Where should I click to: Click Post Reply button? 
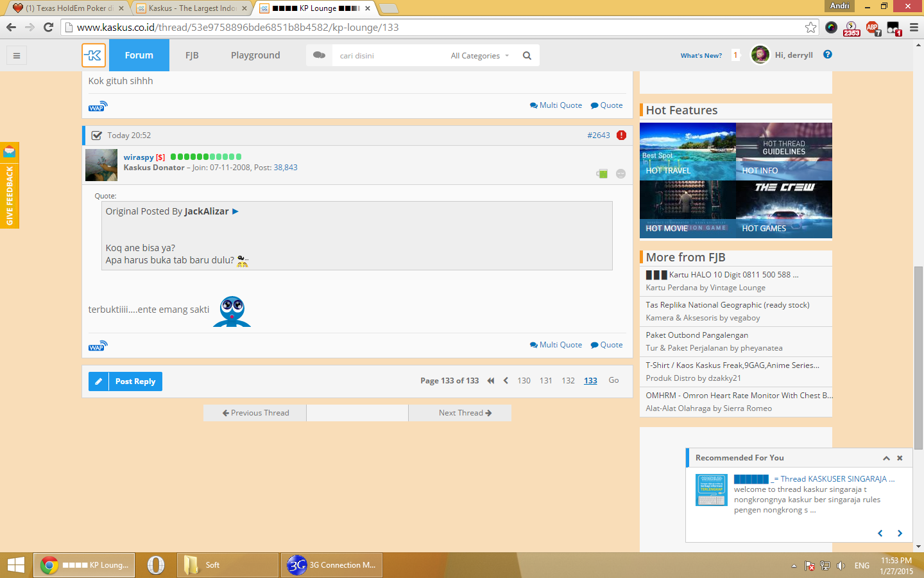click(126, 381)
